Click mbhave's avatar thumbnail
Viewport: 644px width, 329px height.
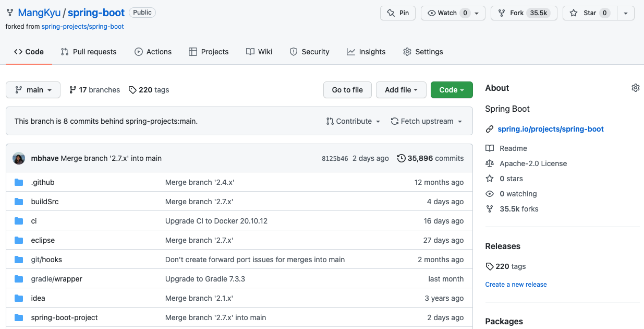pyautogui.click(x=19, y=158)
